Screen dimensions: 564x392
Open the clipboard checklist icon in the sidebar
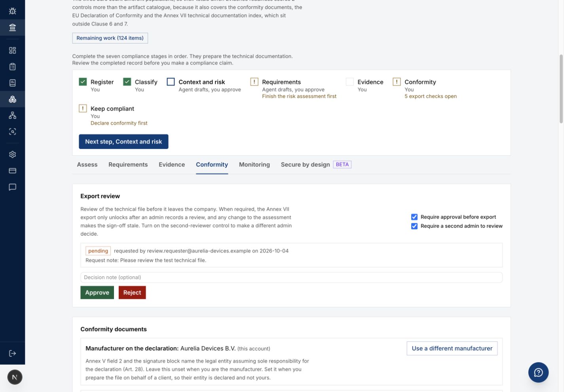tap(12, 67)
